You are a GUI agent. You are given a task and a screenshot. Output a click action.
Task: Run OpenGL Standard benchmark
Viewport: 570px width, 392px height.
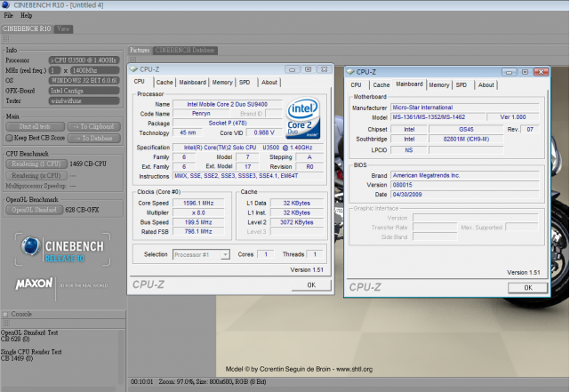(x=35, y=210)
